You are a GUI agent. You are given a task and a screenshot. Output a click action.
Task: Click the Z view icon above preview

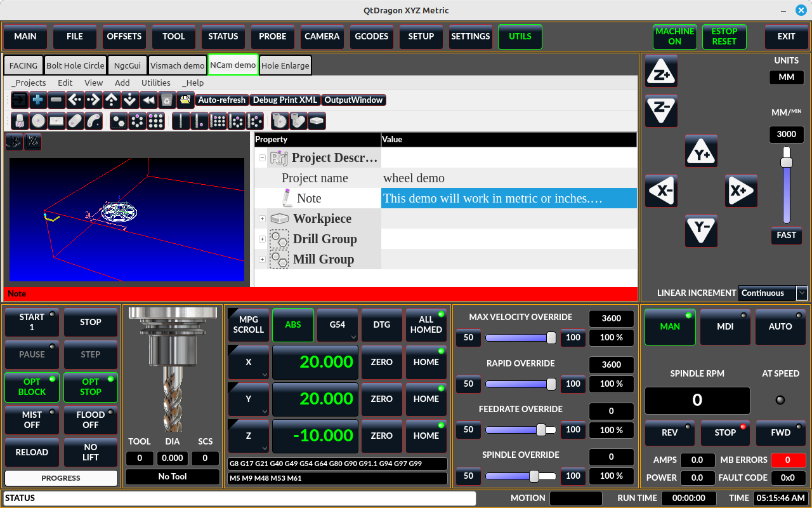pyautogui.click(x=32, y=142)
